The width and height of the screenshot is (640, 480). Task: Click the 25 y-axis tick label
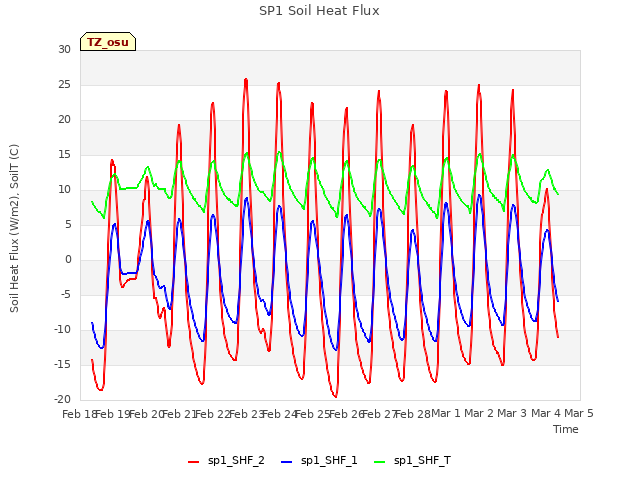coord(64,85)
